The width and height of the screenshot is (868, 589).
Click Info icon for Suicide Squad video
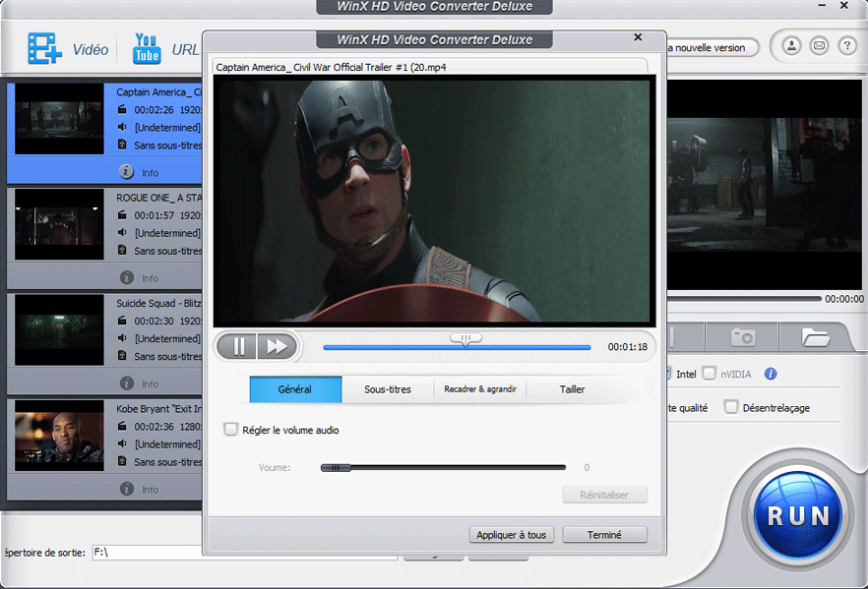(127, 383)
